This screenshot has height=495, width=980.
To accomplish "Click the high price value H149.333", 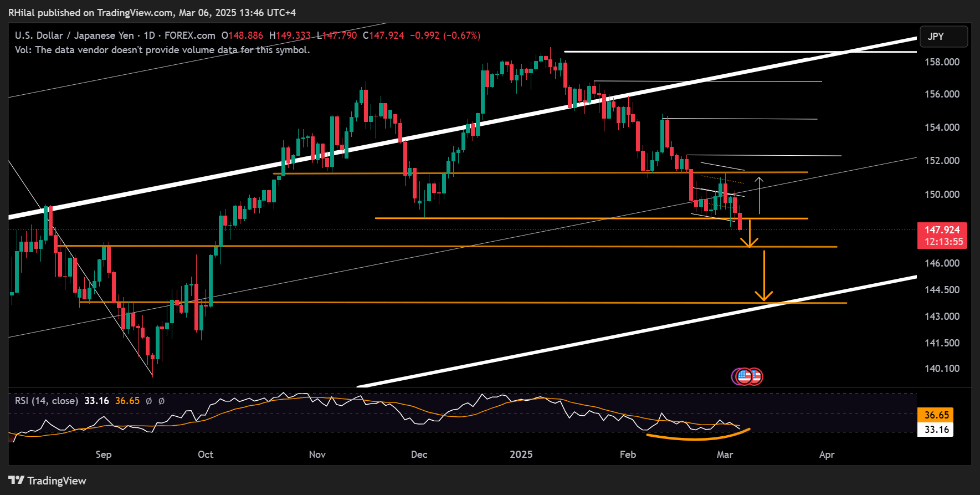I will point(290,35).
